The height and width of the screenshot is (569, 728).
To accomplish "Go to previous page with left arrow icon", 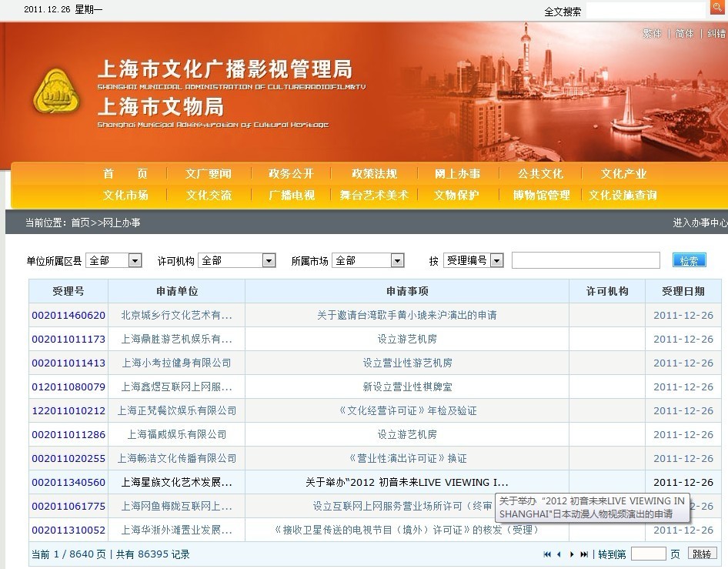I will [x=559, y=554].
